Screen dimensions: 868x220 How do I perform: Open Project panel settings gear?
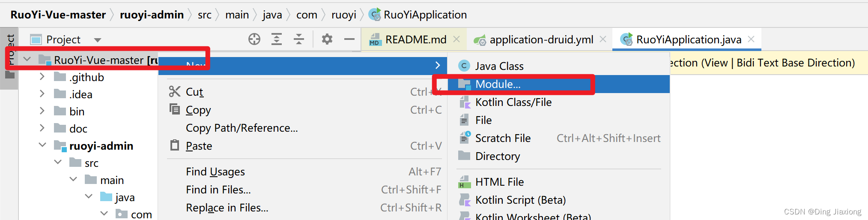[x=327, y=39]
